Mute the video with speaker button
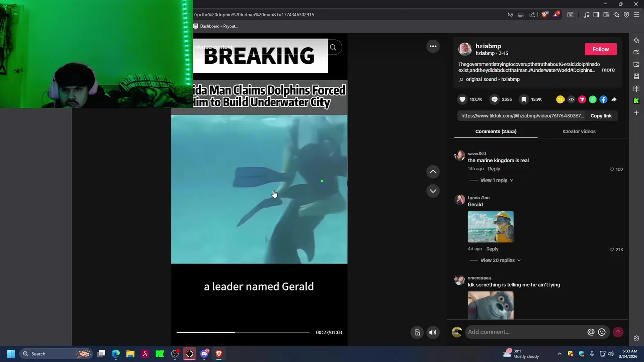644x362 pixels. point(433,332)
